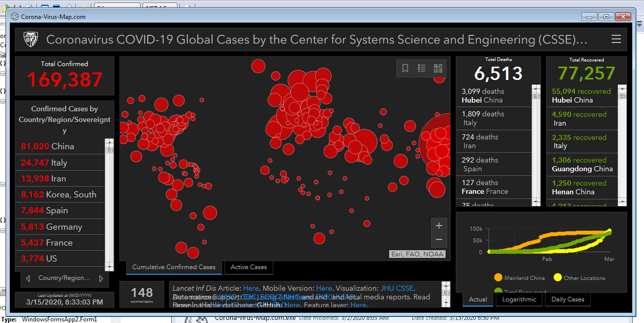Image resolution: width=644 pixels, height=323 pixels.
Task: Select Italy 1,809 deaths entry
Action: pos(494,118)
